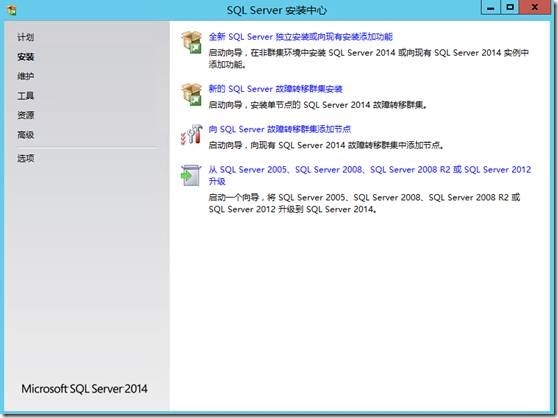Click the SQL Server title bar app icon
This screenshot has height=418, width=558.
(x=12, y=10)
